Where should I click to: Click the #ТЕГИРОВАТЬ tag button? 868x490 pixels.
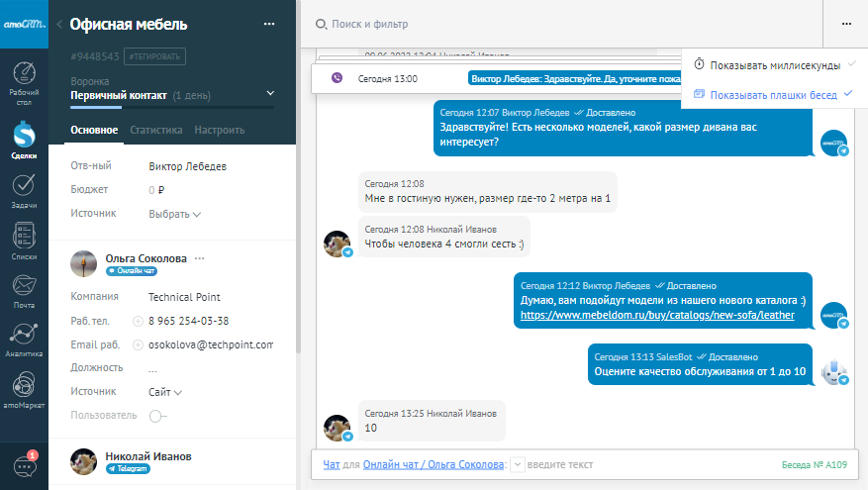155,56
